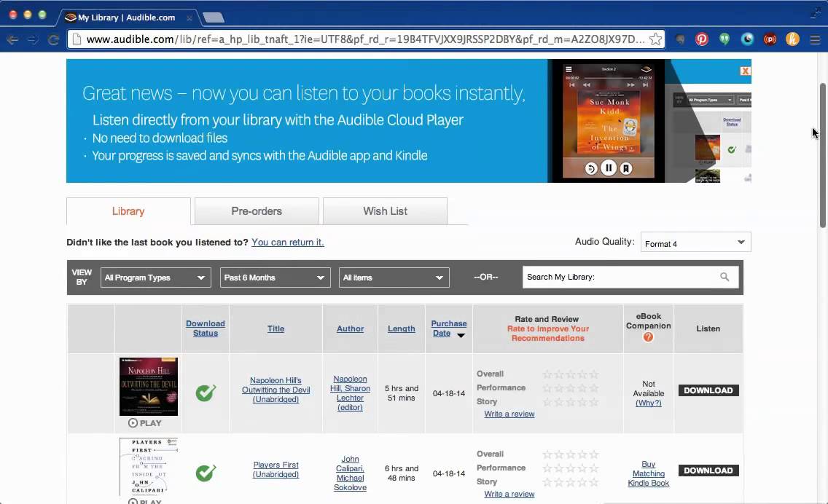Click Players First download status checkmark
This screenshot has width=828, height=504.
tap(206, 473)
